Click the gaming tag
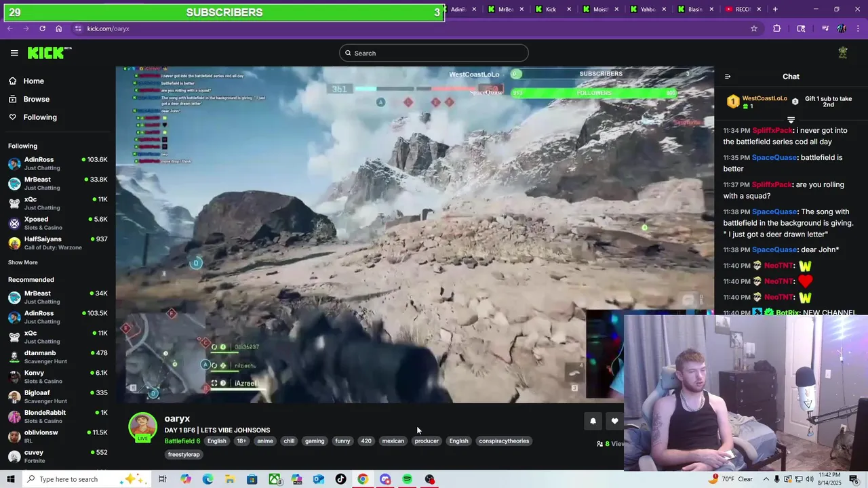Image resolution: width=868 pixels, height=488 pixels. [x=315, y=441]
